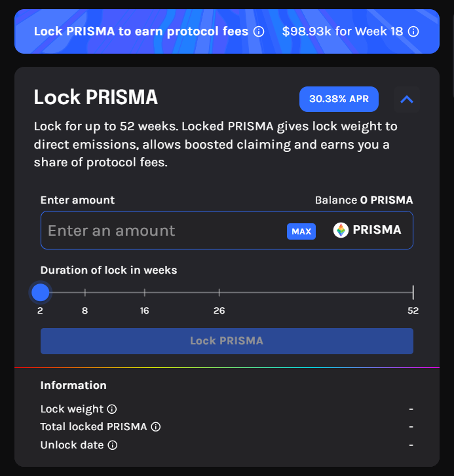Open the 30.38% APR badge

coord(339,100)
